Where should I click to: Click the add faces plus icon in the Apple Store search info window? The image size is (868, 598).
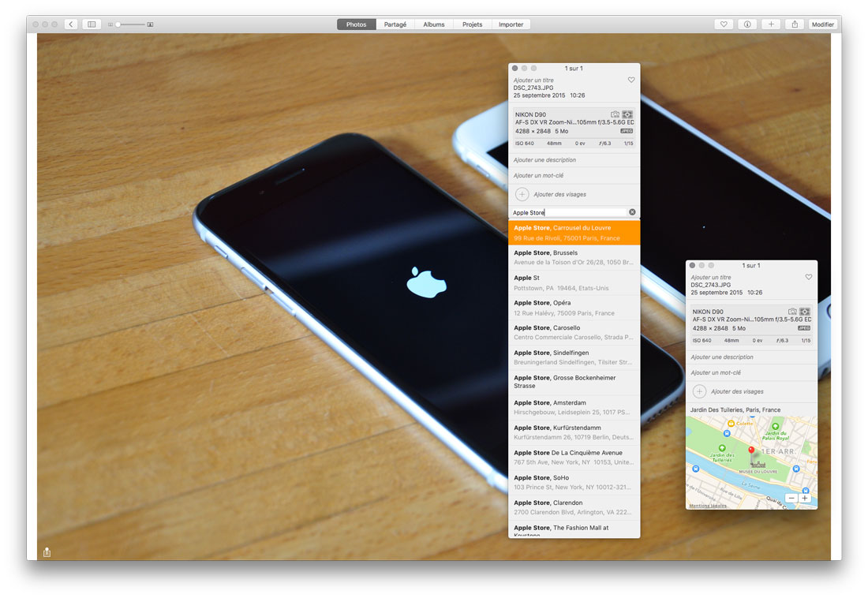click(522, 194)
